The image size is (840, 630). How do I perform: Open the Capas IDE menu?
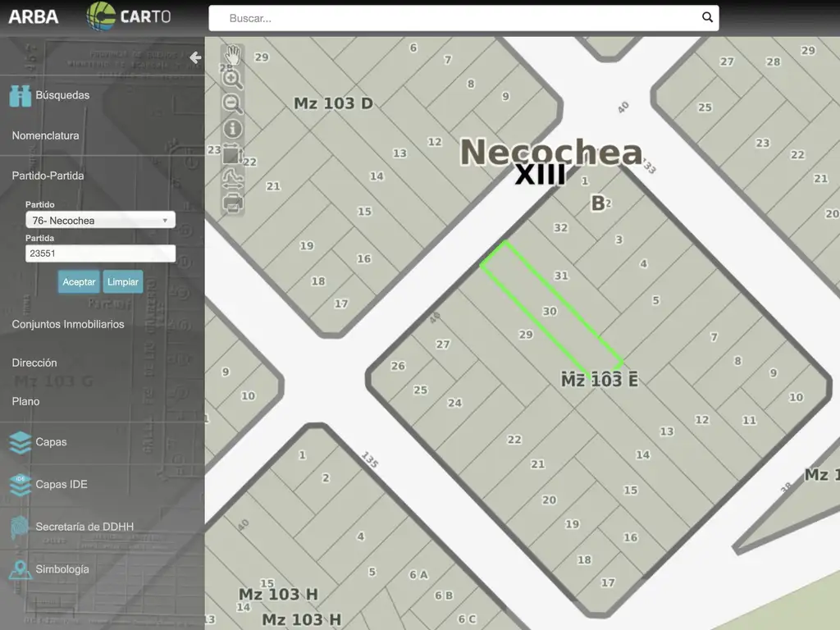61,484
